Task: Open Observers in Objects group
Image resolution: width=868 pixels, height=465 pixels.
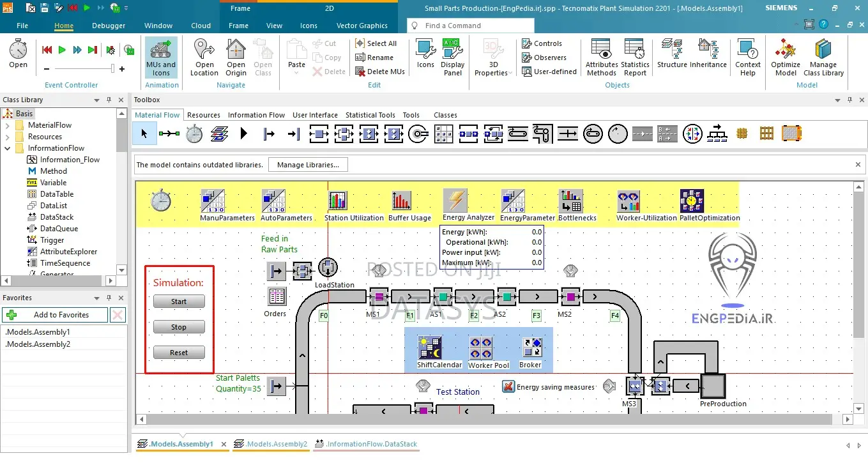Action: pyautogui.click(x=544, y=57)
